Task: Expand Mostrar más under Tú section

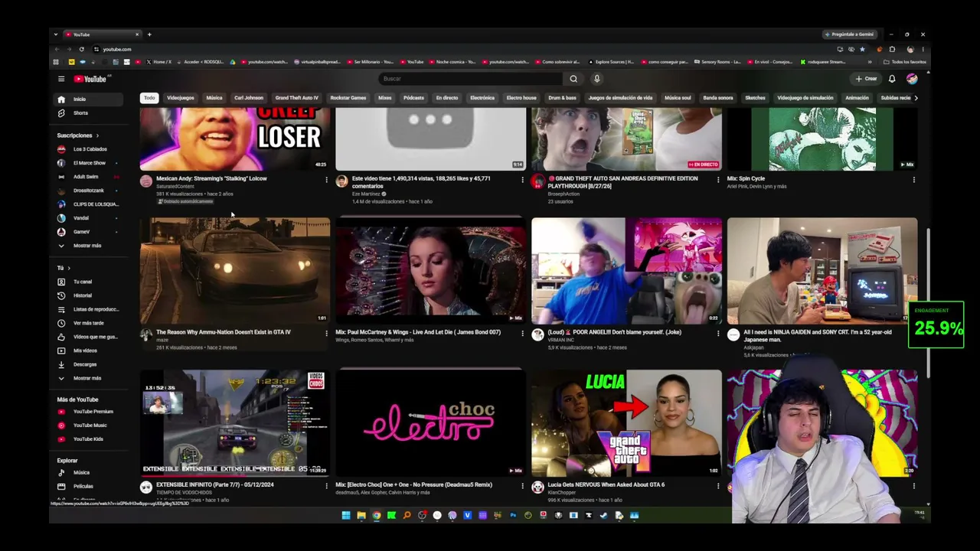Action: tap(89, 378)
